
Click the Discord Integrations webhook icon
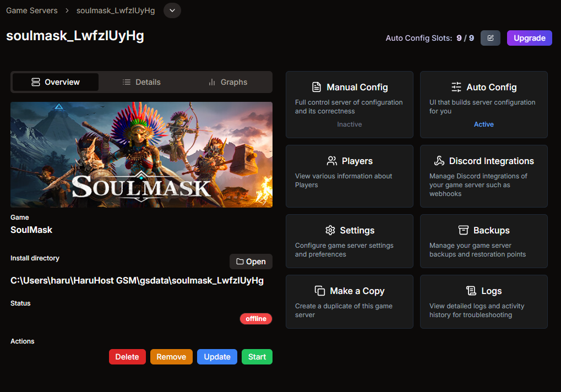[x=439, y=161]
